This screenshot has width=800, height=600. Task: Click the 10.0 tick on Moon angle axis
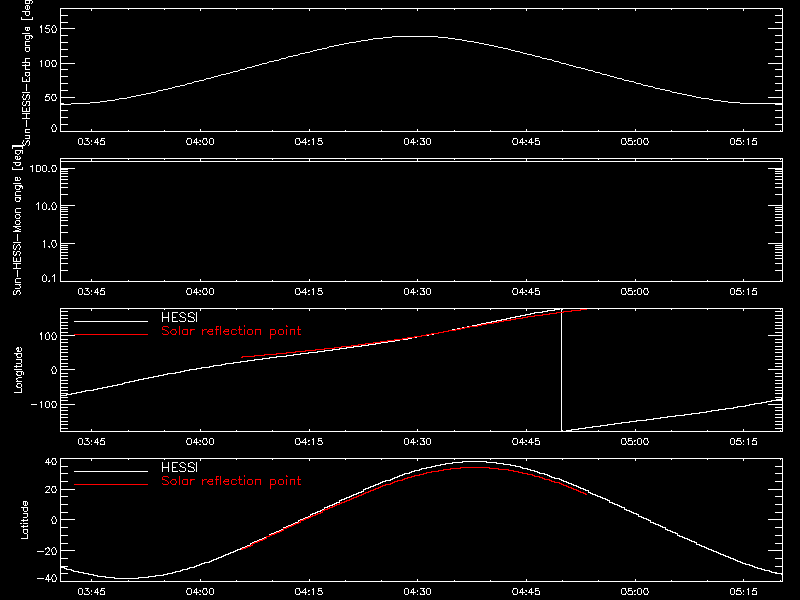point(46,206)
